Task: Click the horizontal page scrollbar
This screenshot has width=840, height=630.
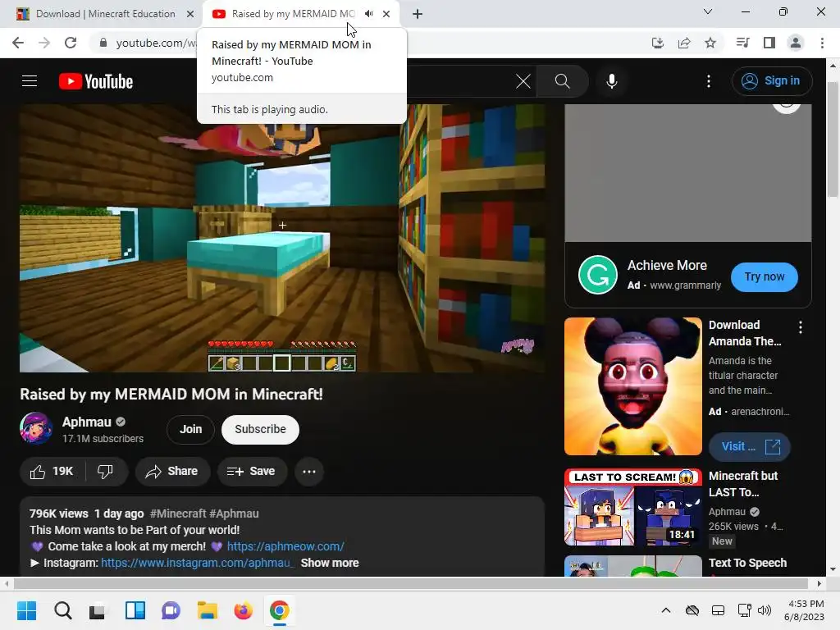Action: 411,583
